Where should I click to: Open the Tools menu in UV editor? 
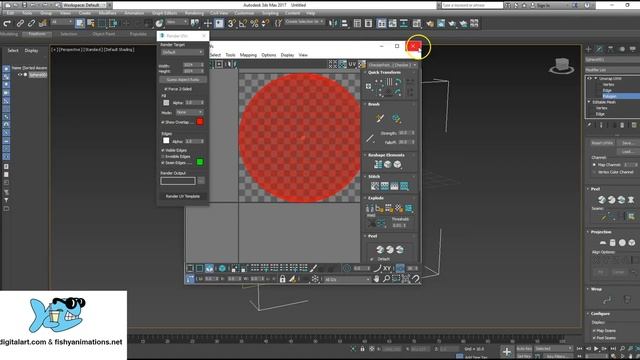pyautogui.click(x=230, y=55)
